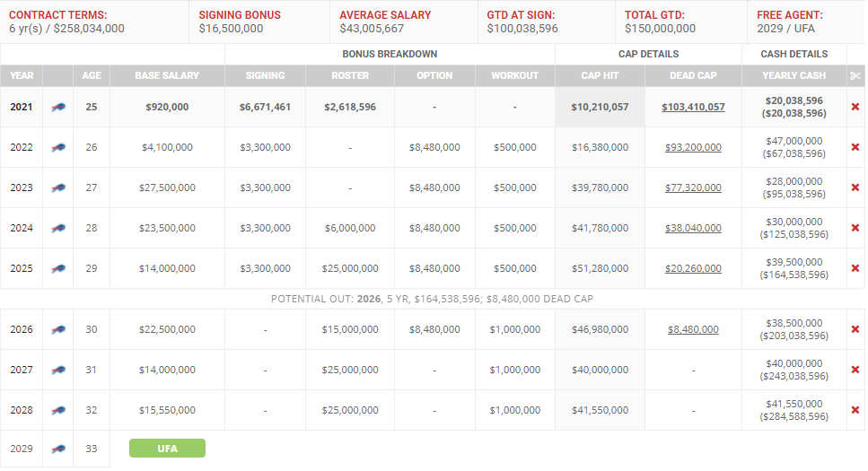Click the 2027 cap hit cell $40,000,000

point(600,370)
